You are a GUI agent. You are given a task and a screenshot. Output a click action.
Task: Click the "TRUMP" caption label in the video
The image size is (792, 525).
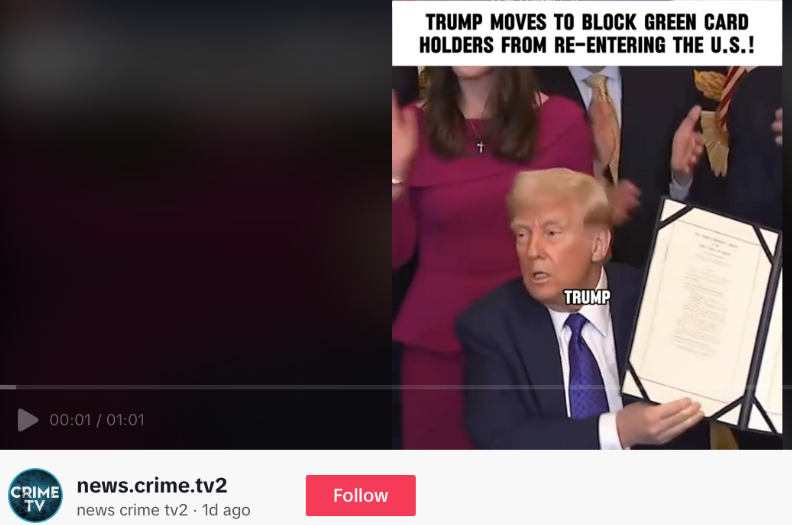(586, 297)
